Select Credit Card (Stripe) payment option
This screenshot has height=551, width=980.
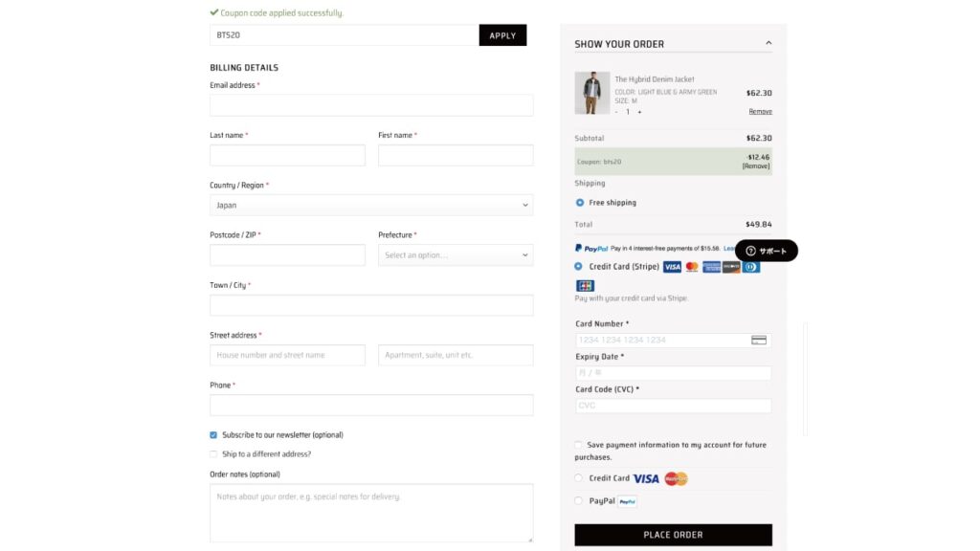click(x=578, y=266)
